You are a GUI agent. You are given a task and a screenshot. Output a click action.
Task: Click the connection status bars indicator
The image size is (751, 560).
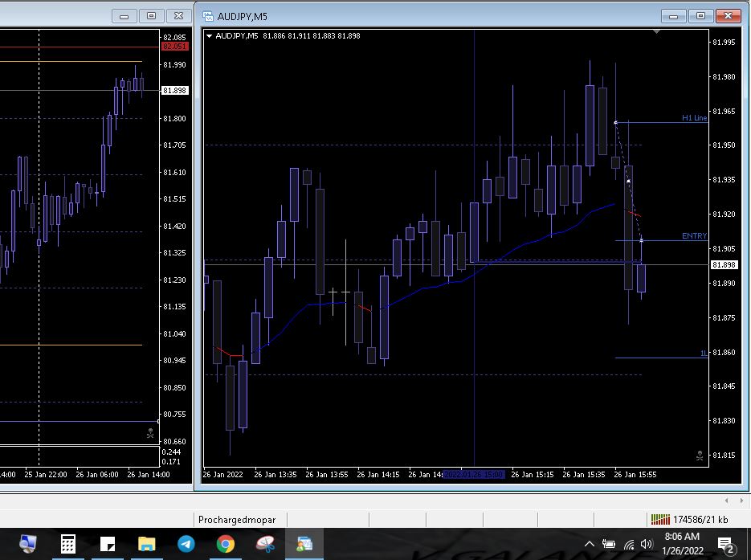pyautogui.click(x=659, y=519)
